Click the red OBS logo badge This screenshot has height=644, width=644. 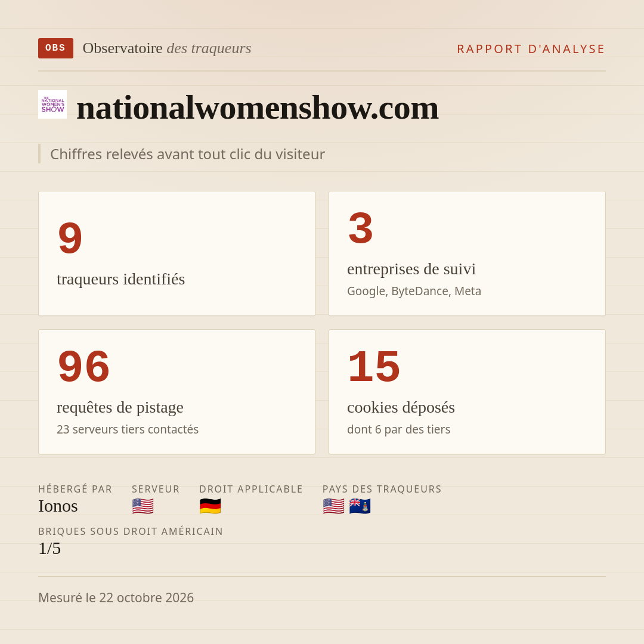point(55,48)
